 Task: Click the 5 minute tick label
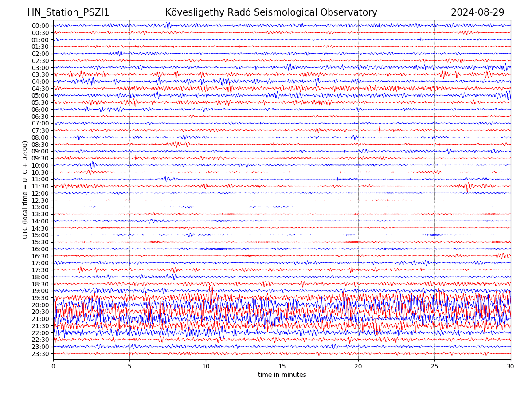[129, 367]
